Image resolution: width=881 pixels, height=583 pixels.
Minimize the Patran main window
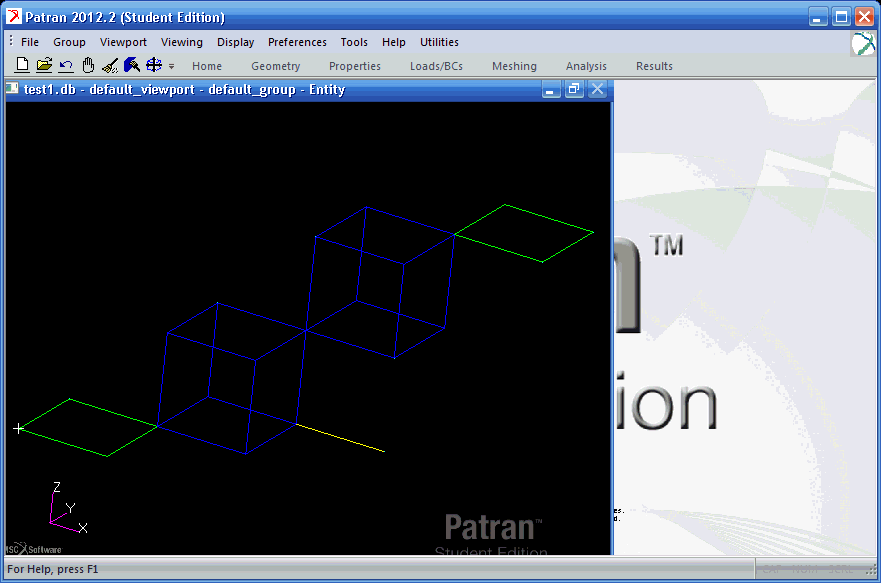[x=818, y=17]
